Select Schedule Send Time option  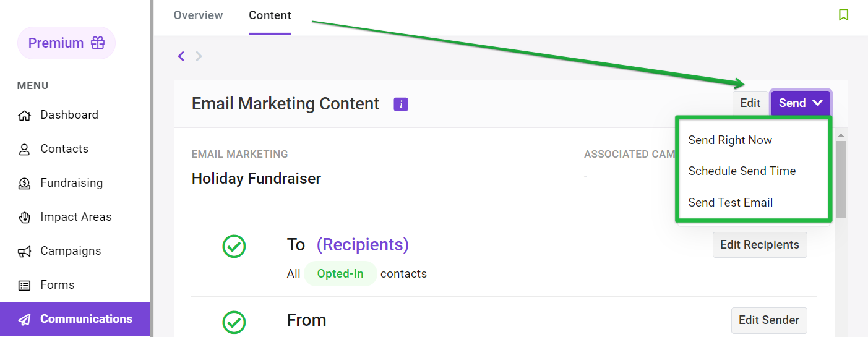tap(742, 171)
